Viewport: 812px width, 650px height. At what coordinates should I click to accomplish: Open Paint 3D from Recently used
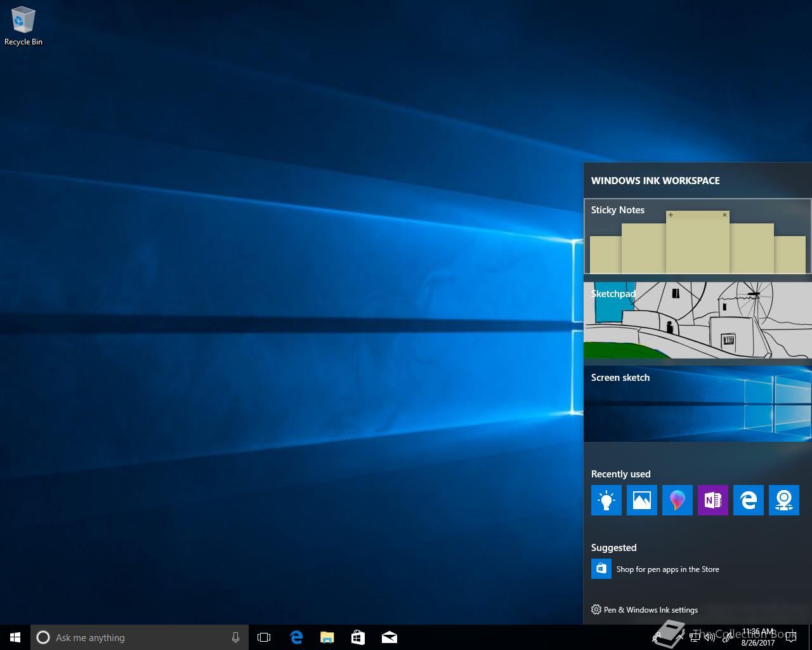click(x=677, y=500)
